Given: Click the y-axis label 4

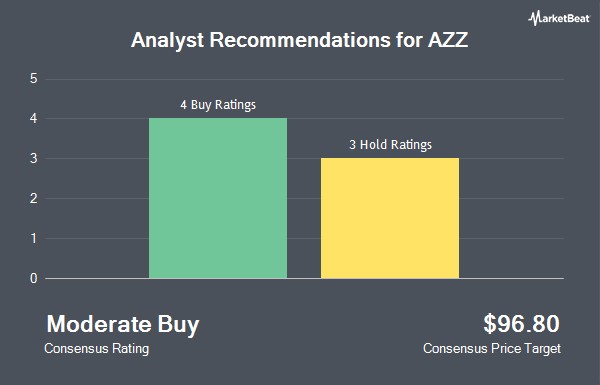Looking at the screenshot, I should click(x=34, y=119).
